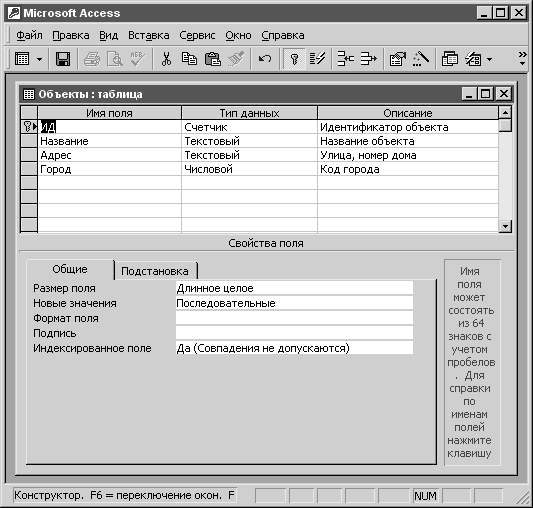Select the Название field name cell
Screen dimensions: 533x508
[x=109, y=141]
